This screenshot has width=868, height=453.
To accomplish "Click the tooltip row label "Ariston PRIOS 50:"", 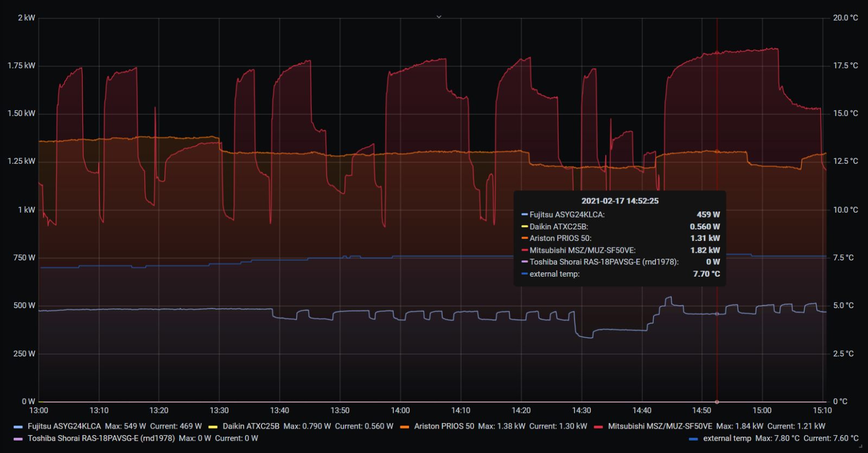I will [x=560, y=238].
